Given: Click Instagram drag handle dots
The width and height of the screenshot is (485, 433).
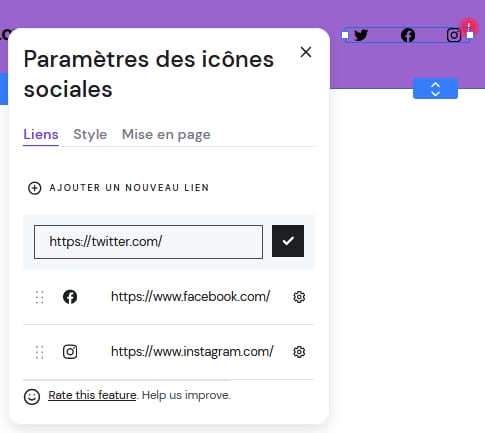Looking at the screenshot, I should (39, 352).
